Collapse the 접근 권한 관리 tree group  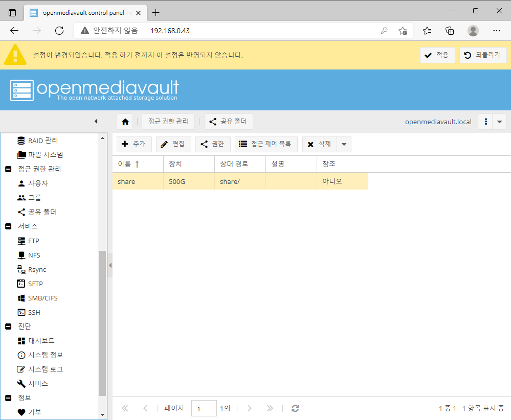[x=9, y=169]
